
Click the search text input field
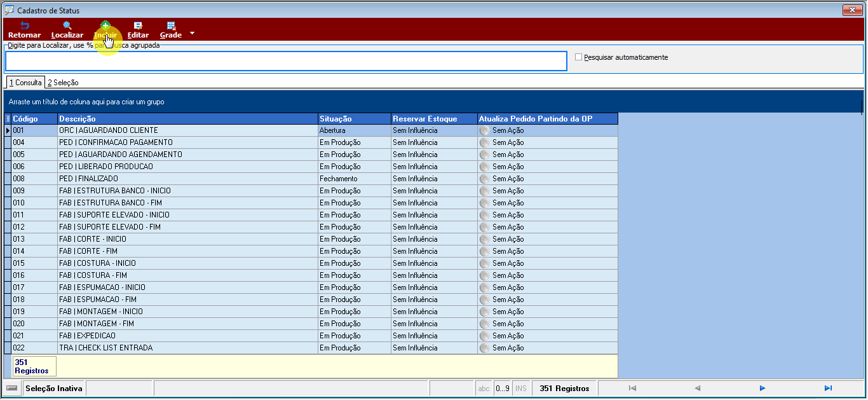[x=286, y=61]
